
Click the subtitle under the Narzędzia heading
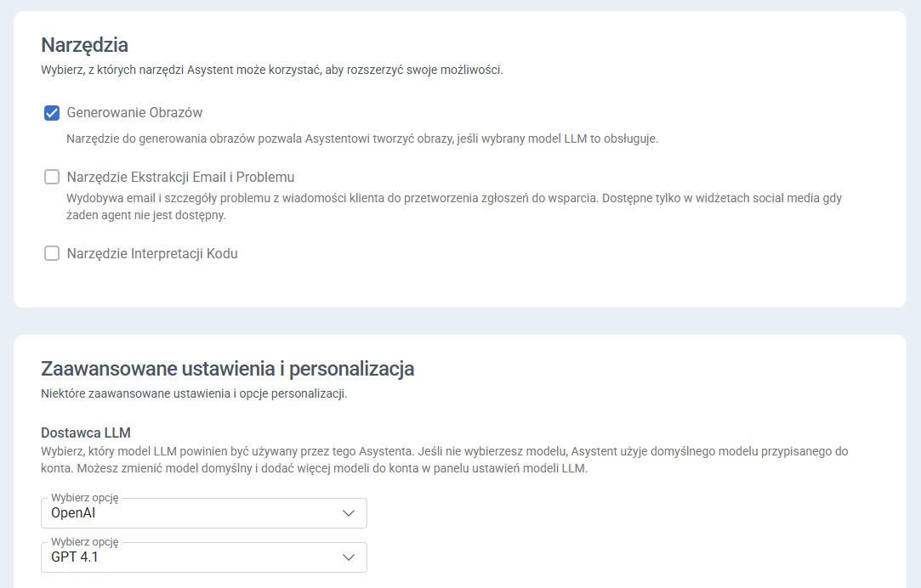click(x=272, y=70)
